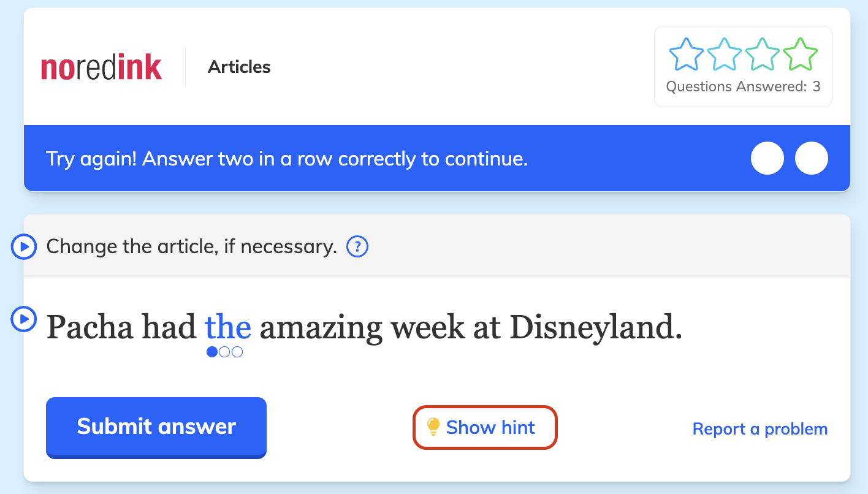The height and width of the screenshot is (494, 868).
Task: Click the first white circle in blue banner
Action: coord(767,158)
